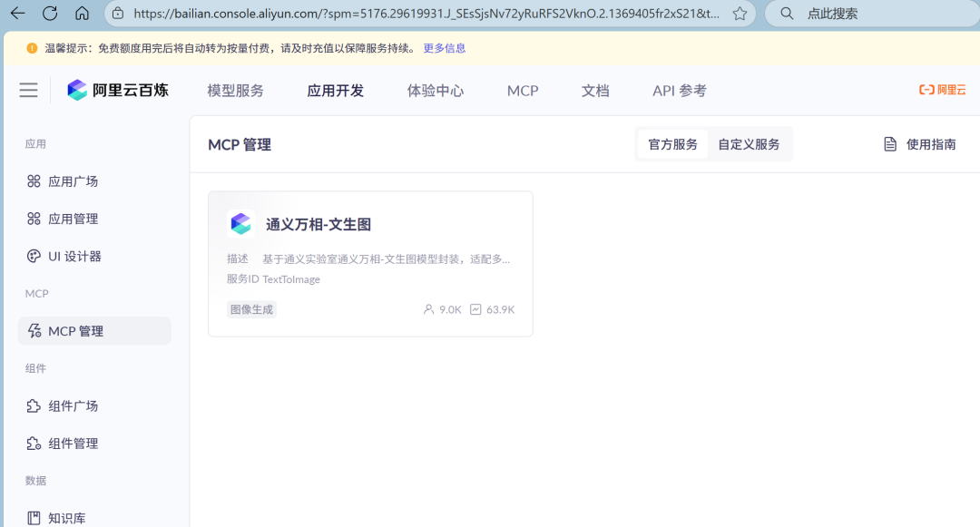Select MCP 管理 in the sidebar
The width and height of the screenshot is (980, 527).
(93, 331)
